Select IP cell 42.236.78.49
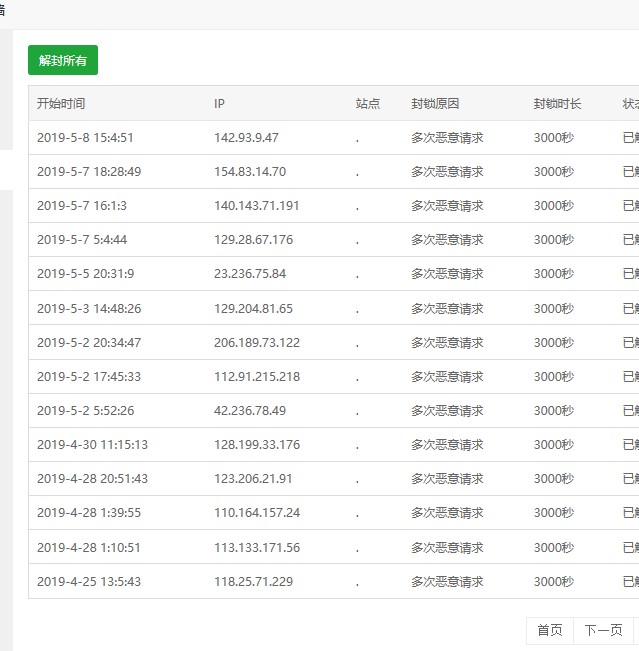 point(250,411)
